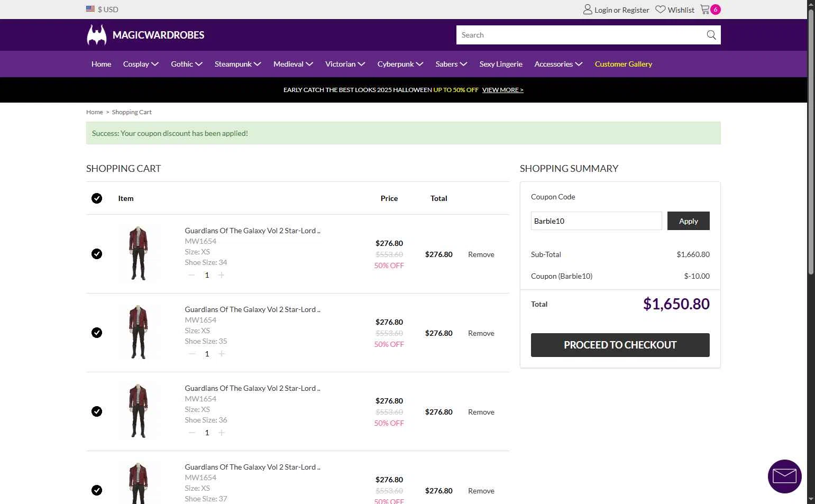This screenshot has width=815, height=504.
Task: Open the Shoe Size 36 product title
Action: tap(253, 388)
